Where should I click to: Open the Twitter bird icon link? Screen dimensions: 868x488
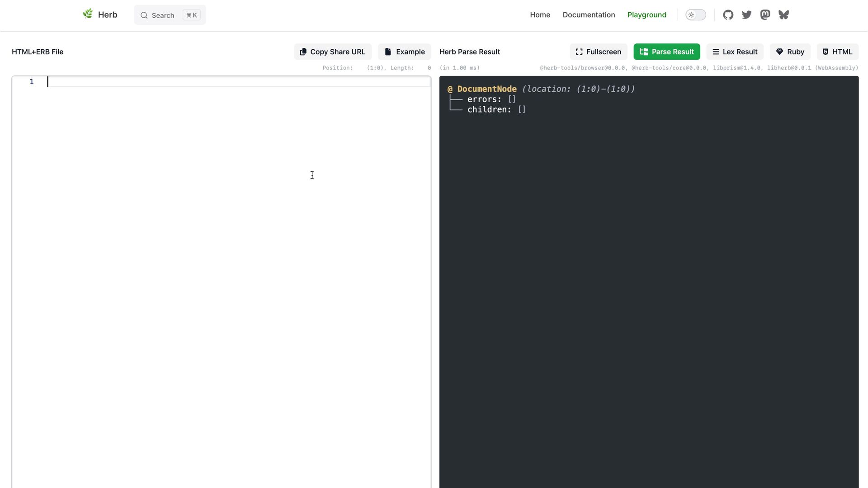(746, 15)
